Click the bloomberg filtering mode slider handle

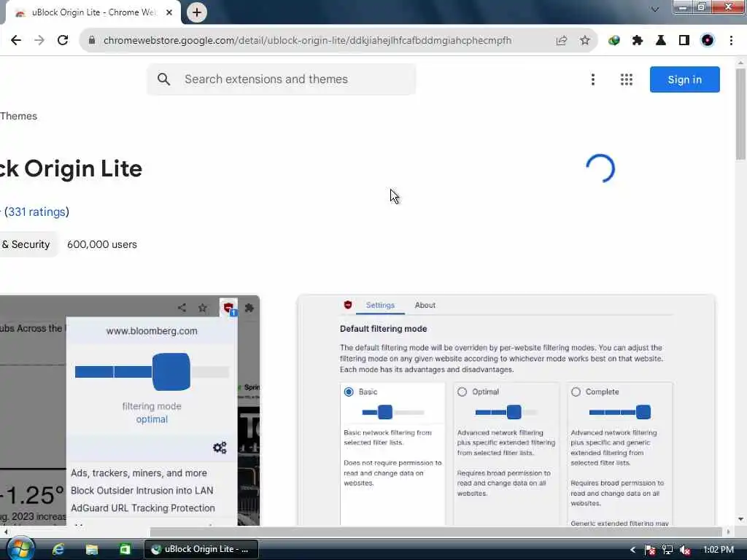tap(171, 372)
